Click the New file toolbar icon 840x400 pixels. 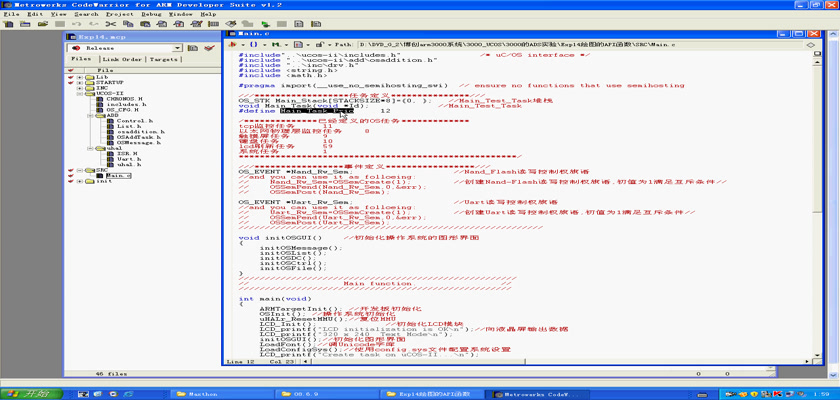(9, 24)
